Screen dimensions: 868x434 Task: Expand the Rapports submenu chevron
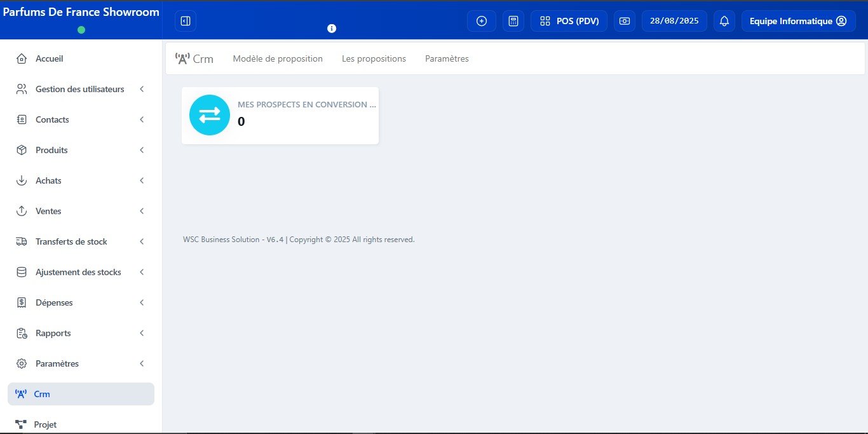[142, 333]
